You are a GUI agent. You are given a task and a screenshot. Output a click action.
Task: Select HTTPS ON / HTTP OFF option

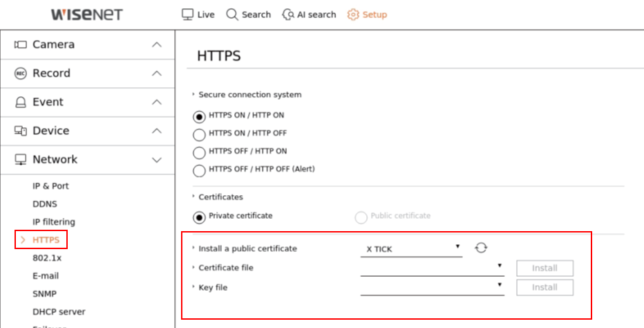tap(199, 134)
